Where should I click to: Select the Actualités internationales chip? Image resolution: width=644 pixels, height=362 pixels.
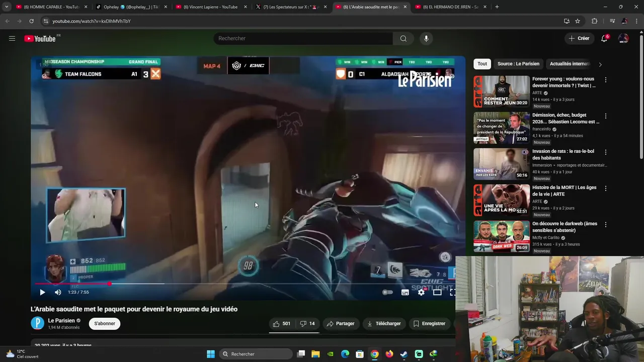click(x=570, y=64)
